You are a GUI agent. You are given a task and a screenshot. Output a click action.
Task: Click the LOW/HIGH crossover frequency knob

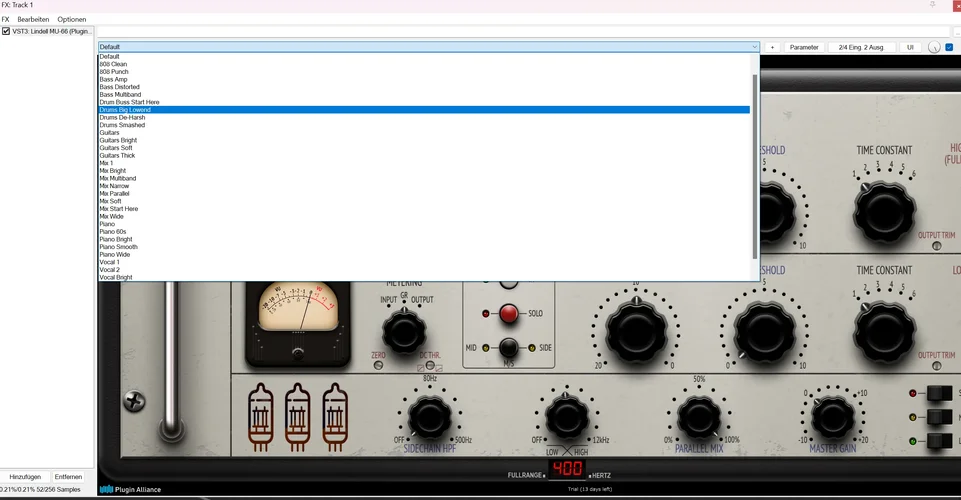click(567, 417)
